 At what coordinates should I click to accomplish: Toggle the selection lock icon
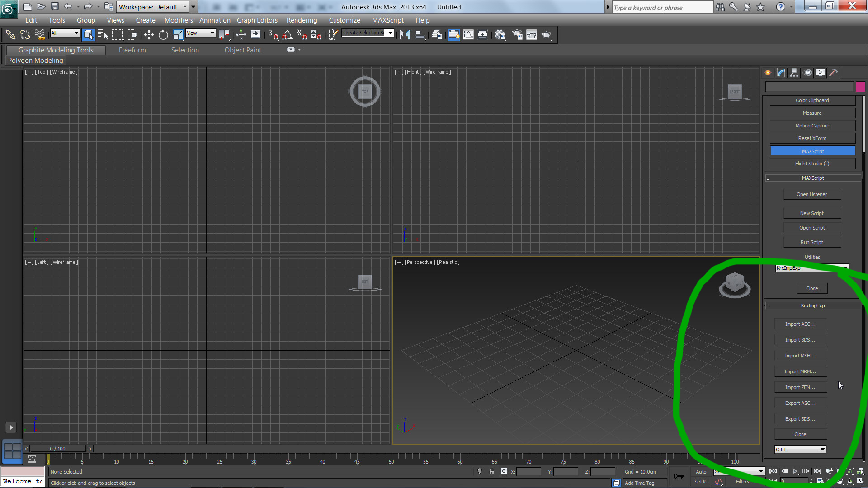pyautogui.click(x=491, y=471)
